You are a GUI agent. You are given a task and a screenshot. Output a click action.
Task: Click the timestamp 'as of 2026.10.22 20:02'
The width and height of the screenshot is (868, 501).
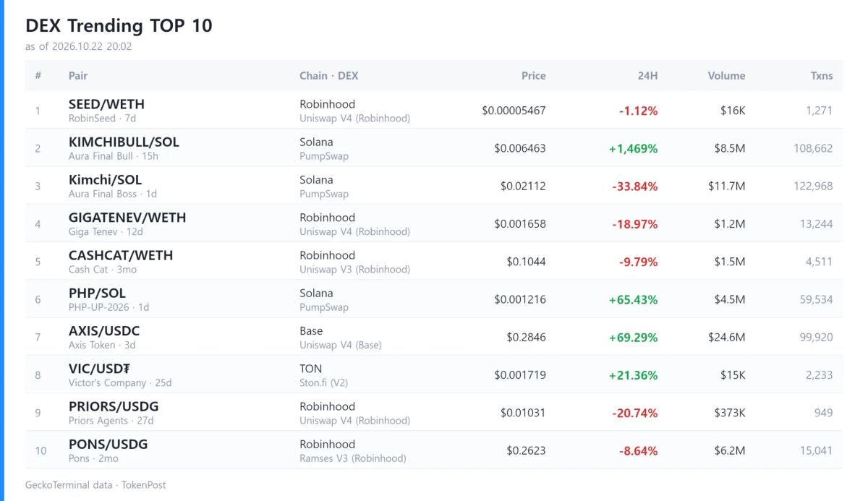coord(78,46)
